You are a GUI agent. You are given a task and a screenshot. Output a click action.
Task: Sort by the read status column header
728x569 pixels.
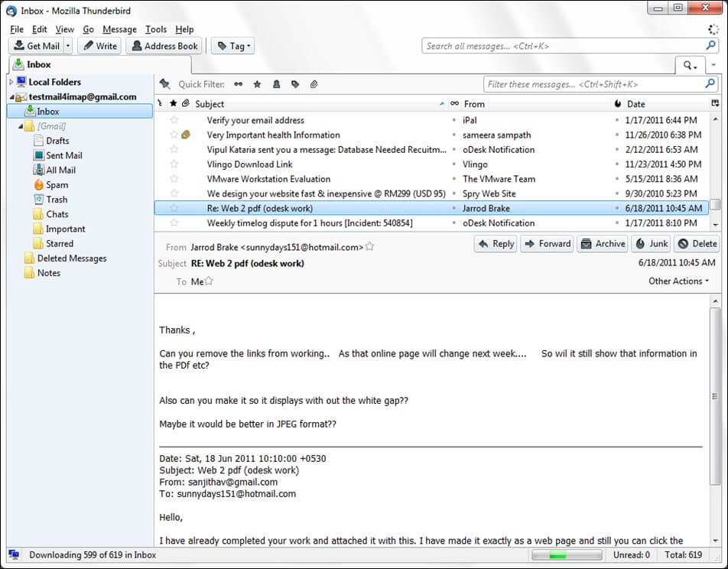coord(454,103)
